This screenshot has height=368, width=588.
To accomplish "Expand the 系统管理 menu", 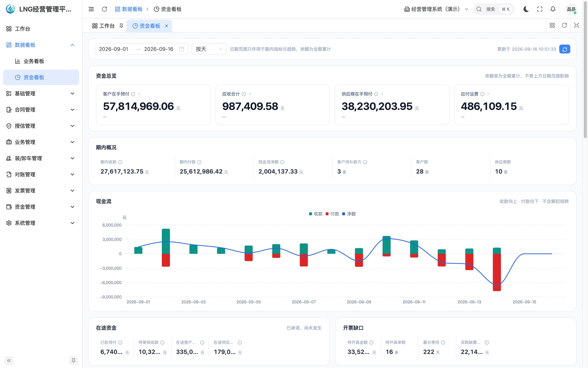I will 41,223.
